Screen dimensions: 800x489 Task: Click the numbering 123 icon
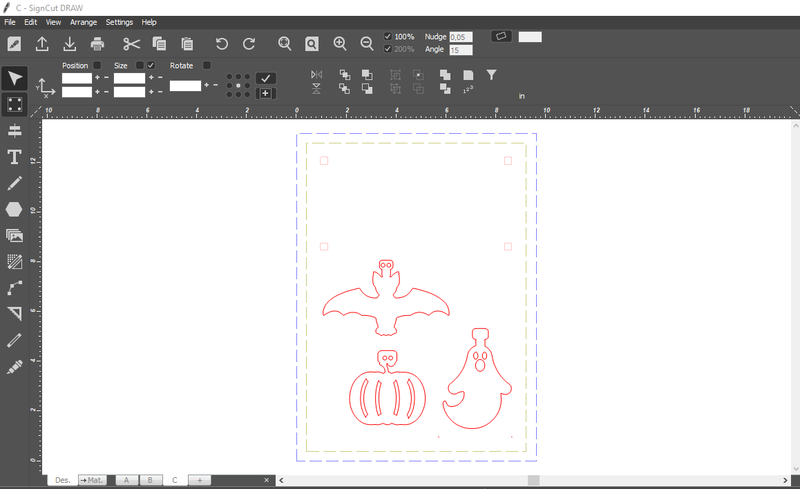click(468, 89)
